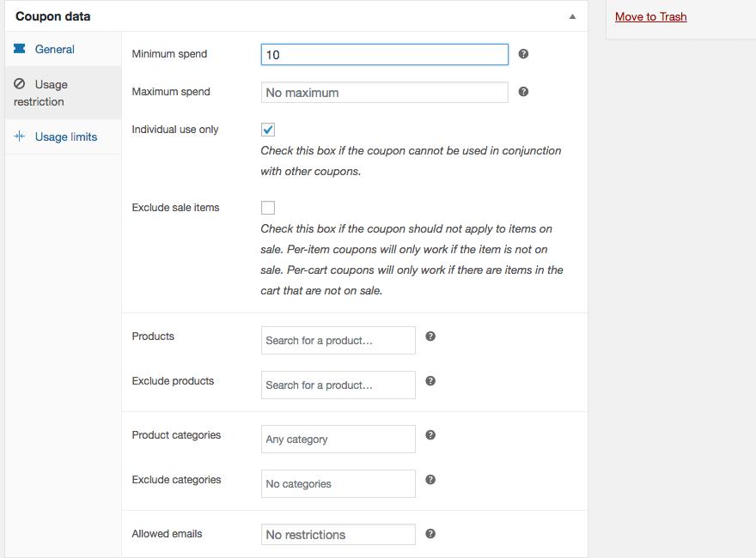Open the Exclude categories selector
This screenshot has height=558, width=756.
[x=338, y=484]
